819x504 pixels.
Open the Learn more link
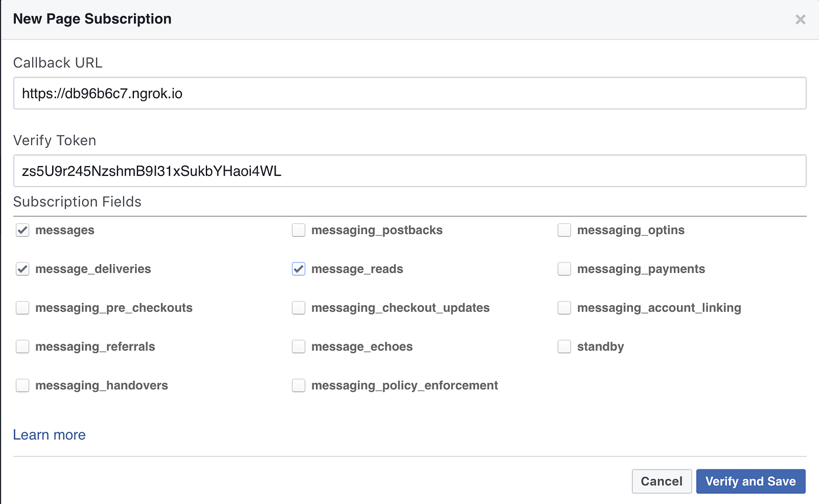(x=49, y=434)
